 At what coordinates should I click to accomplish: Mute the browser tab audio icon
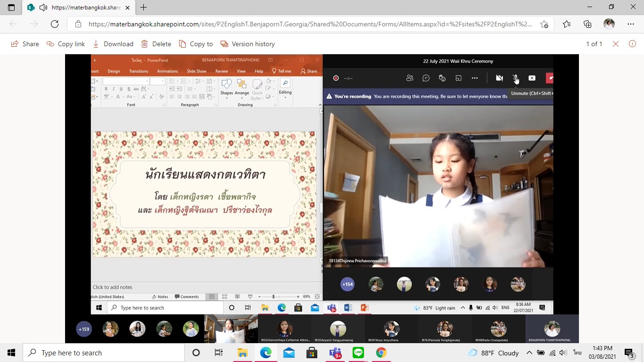pos(43,8)
